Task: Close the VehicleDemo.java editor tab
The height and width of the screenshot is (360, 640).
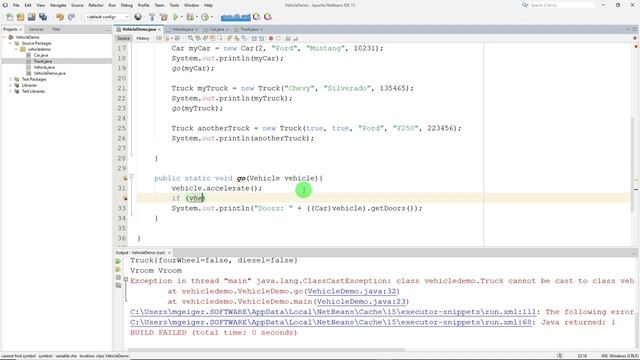Action: click(159, 29)
